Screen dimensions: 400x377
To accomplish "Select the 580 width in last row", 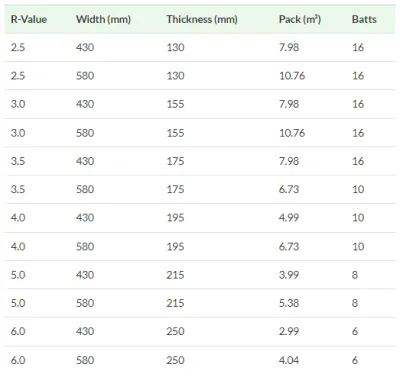I will [85, 360].
